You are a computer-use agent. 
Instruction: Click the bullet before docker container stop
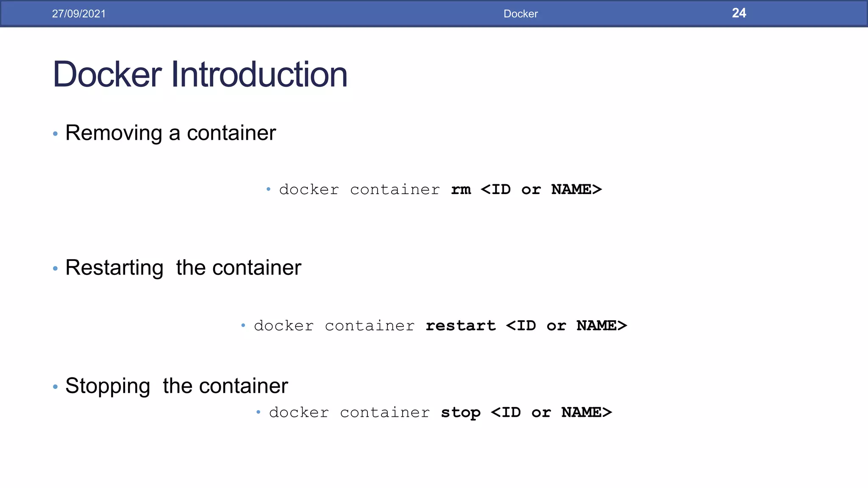point(258,412)
